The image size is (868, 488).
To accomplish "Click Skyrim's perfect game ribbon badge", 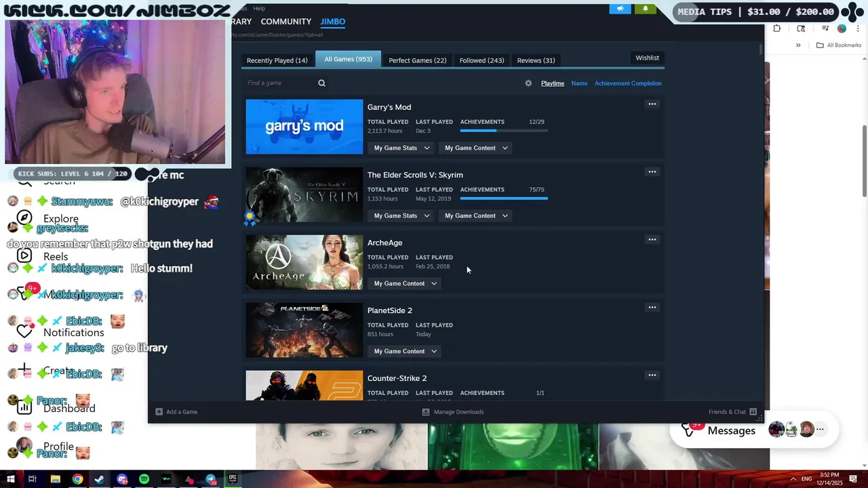I will point(250,218).
